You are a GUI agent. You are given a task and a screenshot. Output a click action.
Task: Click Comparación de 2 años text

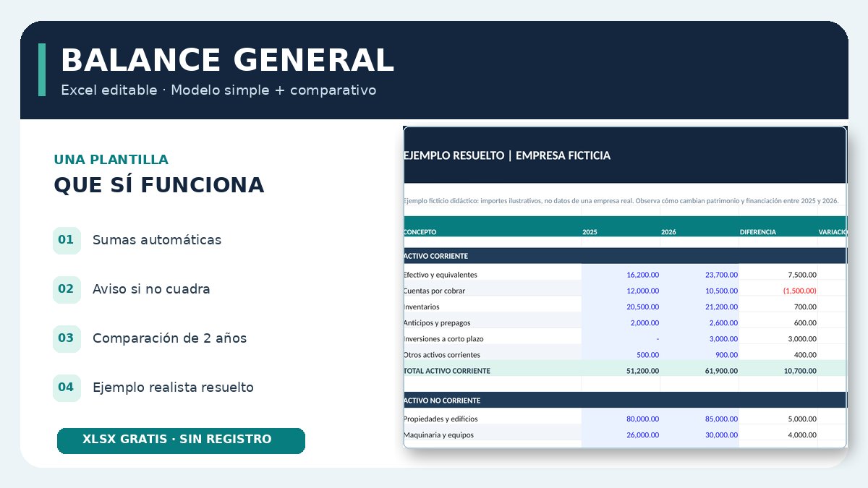pyautogui.click(x=169, y=338)
